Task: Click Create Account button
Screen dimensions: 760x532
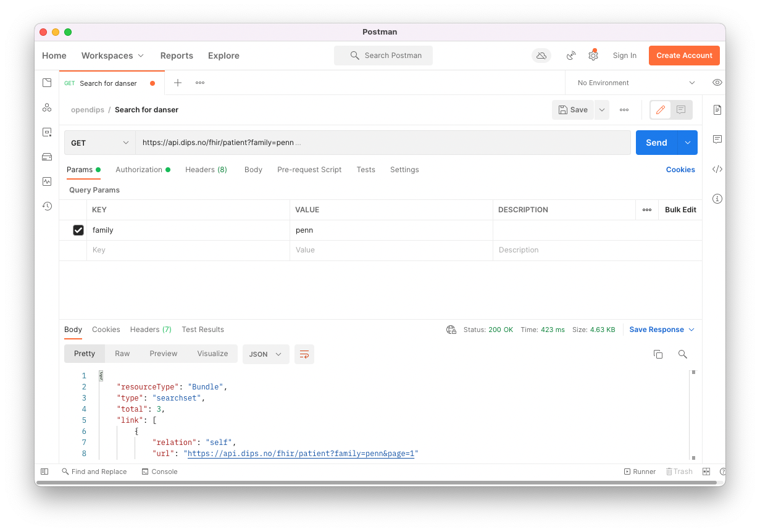Action: (x=684, y=56)
